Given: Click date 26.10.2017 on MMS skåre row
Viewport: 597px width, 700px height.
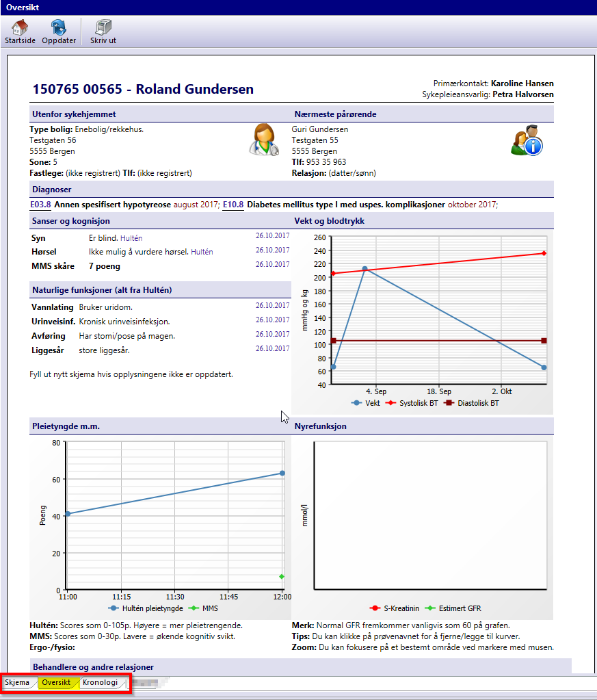Looking at the screenshot, I should [272, 264].
